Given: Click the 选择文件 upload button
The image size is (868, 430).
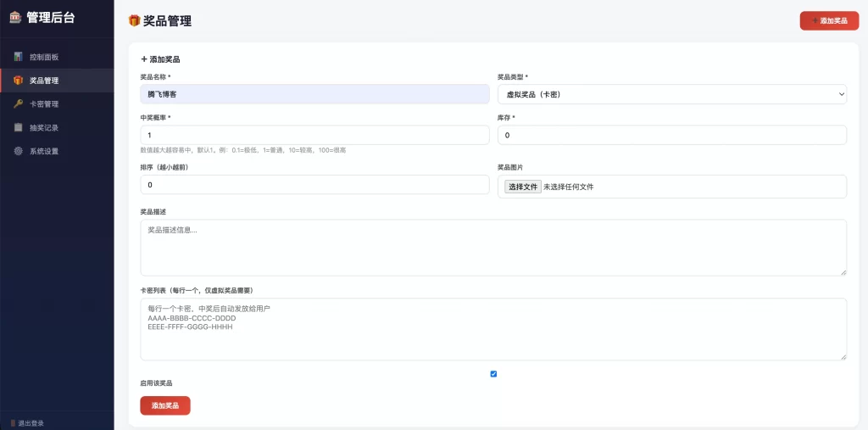Looking at the screenshot, I should (x=523, y=187).
